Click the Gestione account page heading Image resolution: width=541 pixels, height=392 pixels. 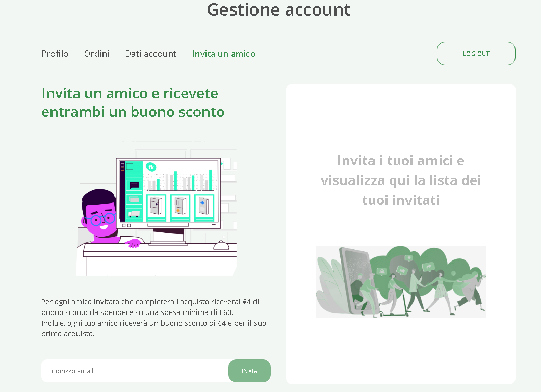click(279, 10)
